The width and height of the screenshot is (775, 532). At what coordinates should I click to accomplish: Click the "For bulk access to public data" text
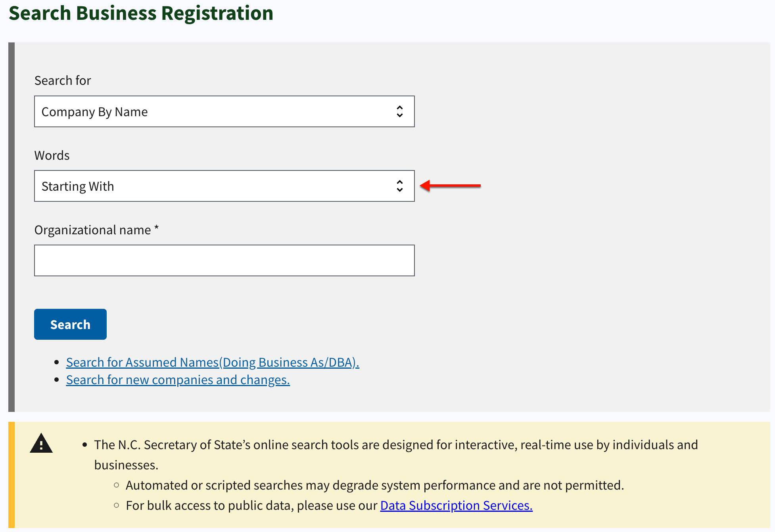(x=209, y=505)
